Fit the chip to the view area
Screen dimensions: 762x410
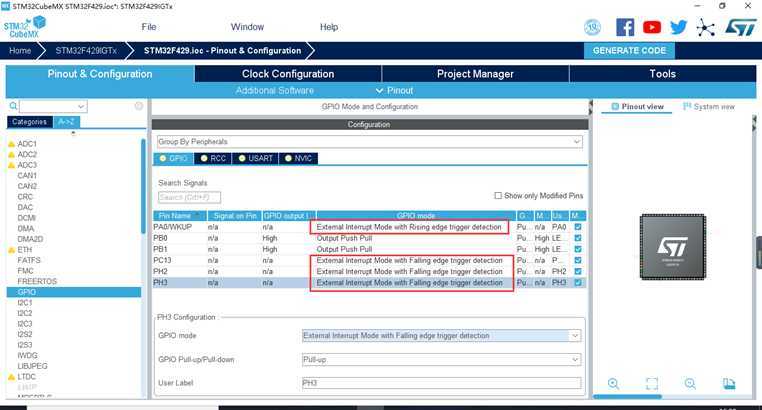[x=652, y=384]
